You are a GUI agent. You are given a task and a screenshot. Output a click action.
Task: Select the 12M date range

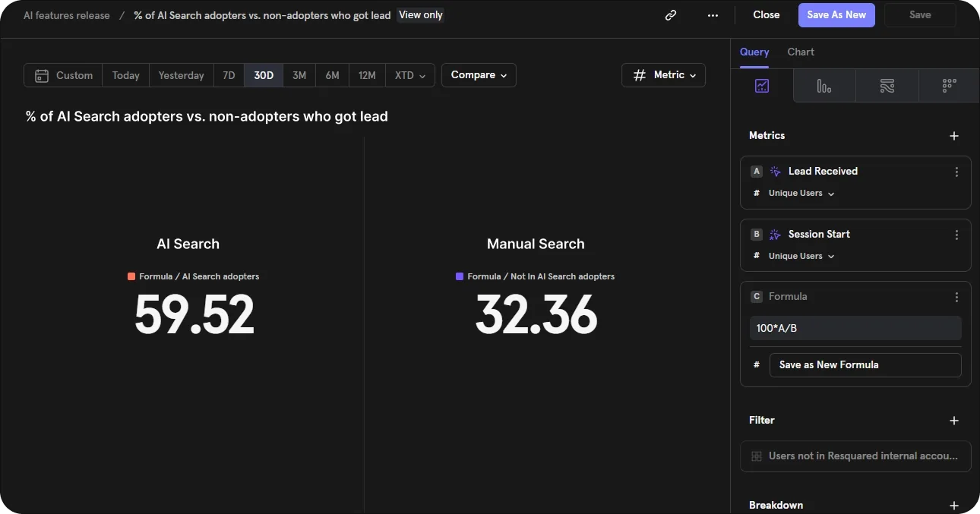click(x=367, y=75)
